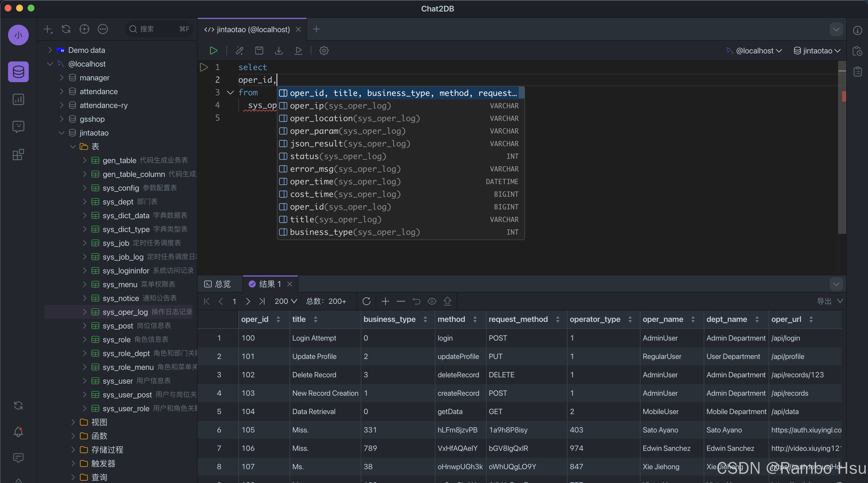Open the database connections sidebar icon

click(18, 72)
